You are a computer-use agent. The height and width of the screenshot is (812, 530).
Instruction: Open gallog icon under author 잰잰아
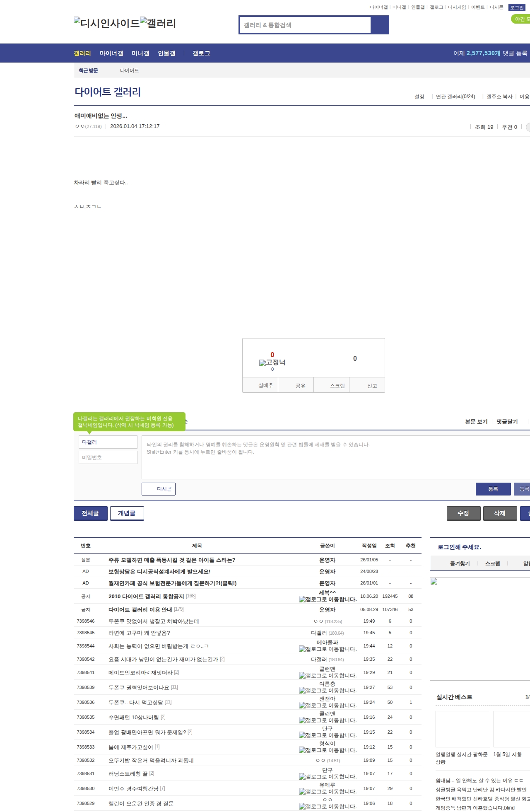coord(328,706)
